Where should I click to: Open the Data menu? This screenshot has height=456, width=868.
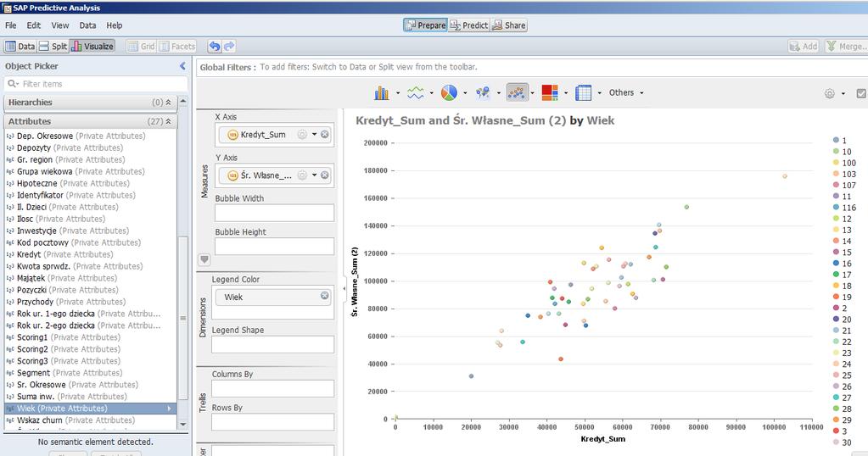87,25
